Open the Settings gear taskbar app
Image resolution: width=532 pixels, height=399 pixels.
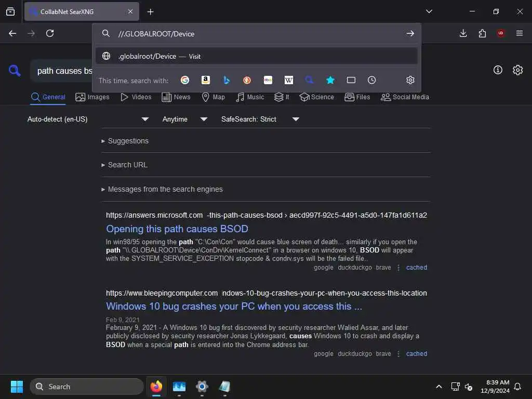(x=202, y=387)
